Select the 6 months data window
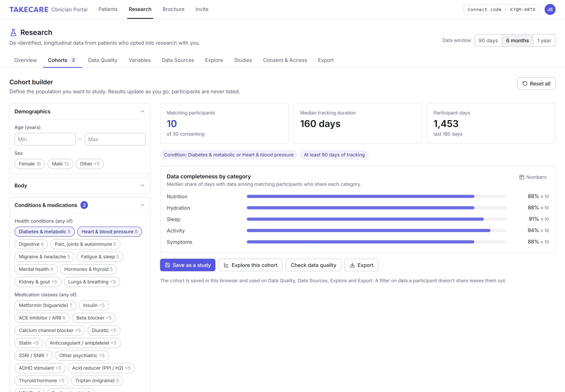The height and width of the screenshot is (392, 565). [518, 40]
